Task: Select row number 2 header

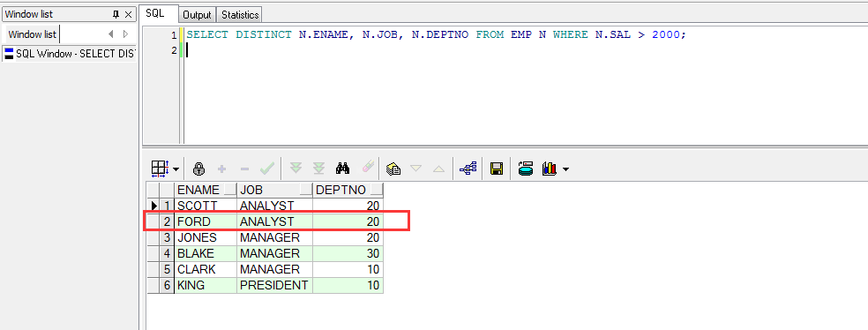Action: coord(168,221)
